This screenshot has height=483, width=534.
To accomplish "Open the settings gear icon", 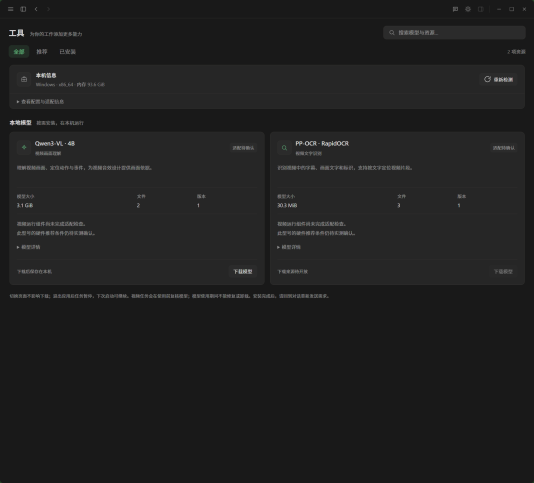I will 468,9.
